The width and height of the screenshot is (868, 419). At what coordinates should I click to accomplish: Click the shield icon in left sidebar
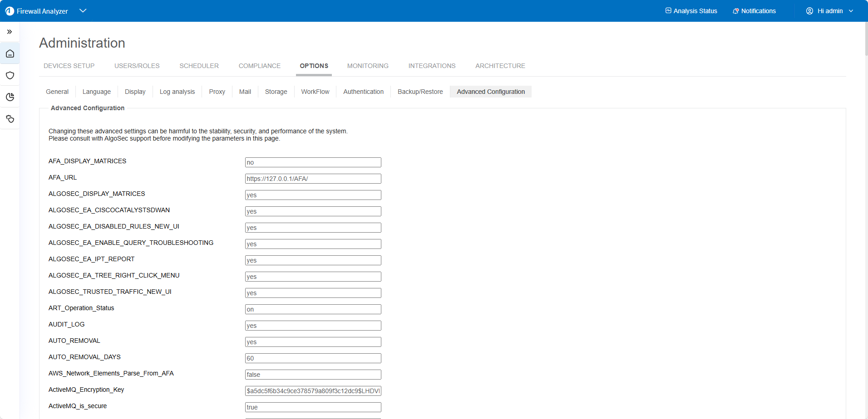pyautogui.click(x=10, y=75)
